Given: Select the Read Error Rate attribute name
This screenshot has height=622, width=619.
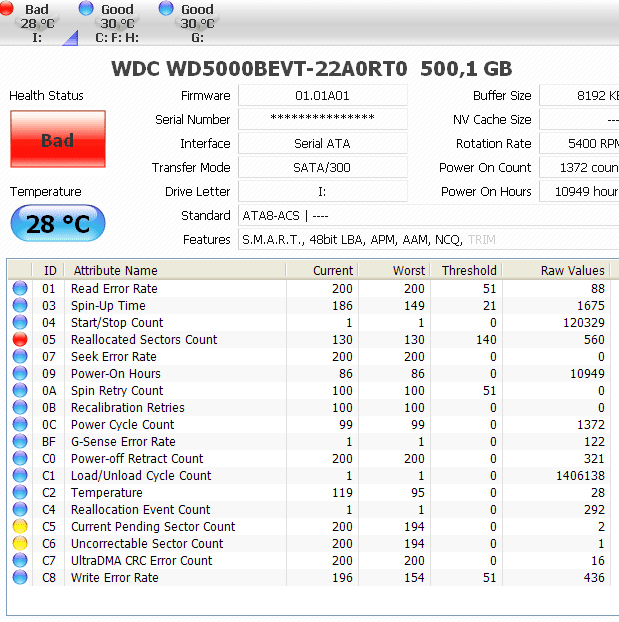Looking at the screenshot, I should (114, 288).
